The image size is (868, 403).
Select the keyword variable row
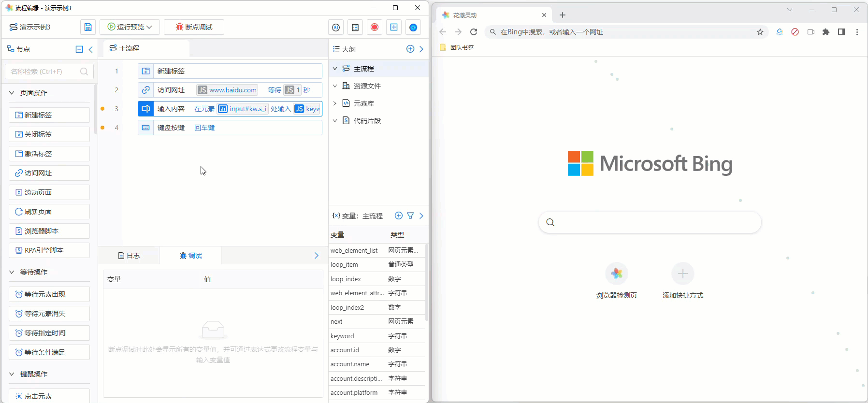click(377, 336)
